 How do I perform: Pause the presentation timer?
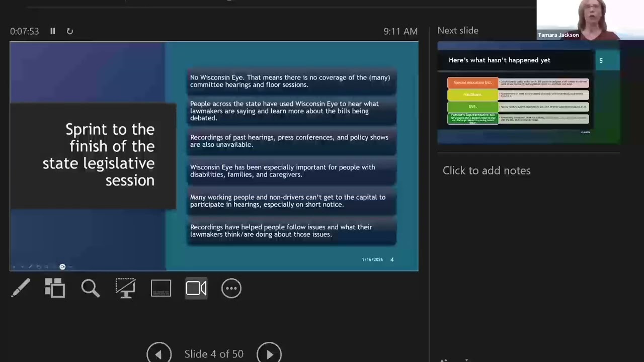tap(53, 31)
